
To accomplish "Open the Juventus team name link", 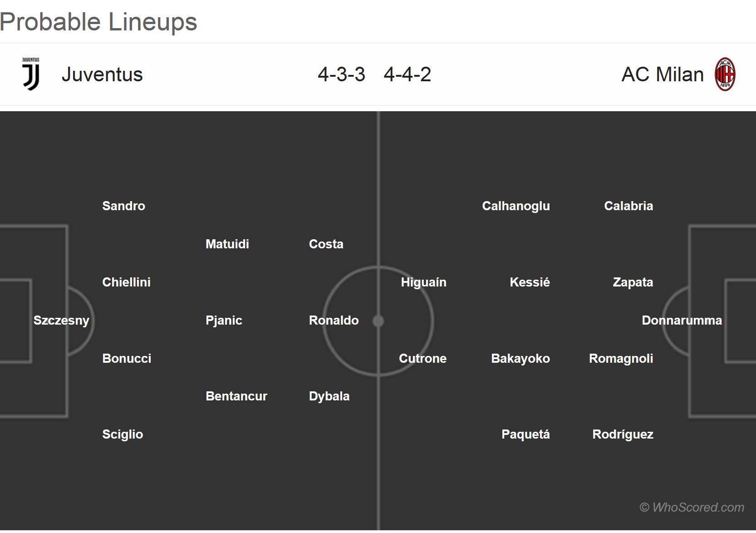I will [x=102, y=74].
